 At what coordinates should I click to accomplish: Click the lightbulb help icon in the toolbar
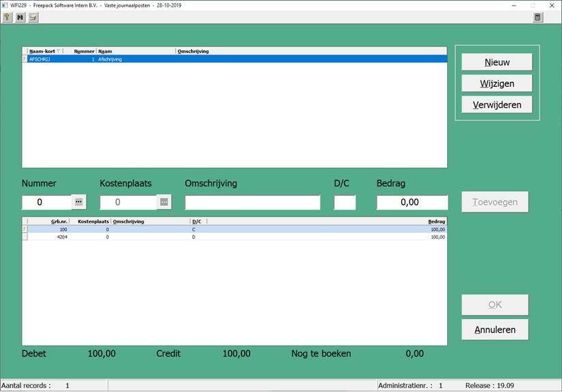coord(7,17)
